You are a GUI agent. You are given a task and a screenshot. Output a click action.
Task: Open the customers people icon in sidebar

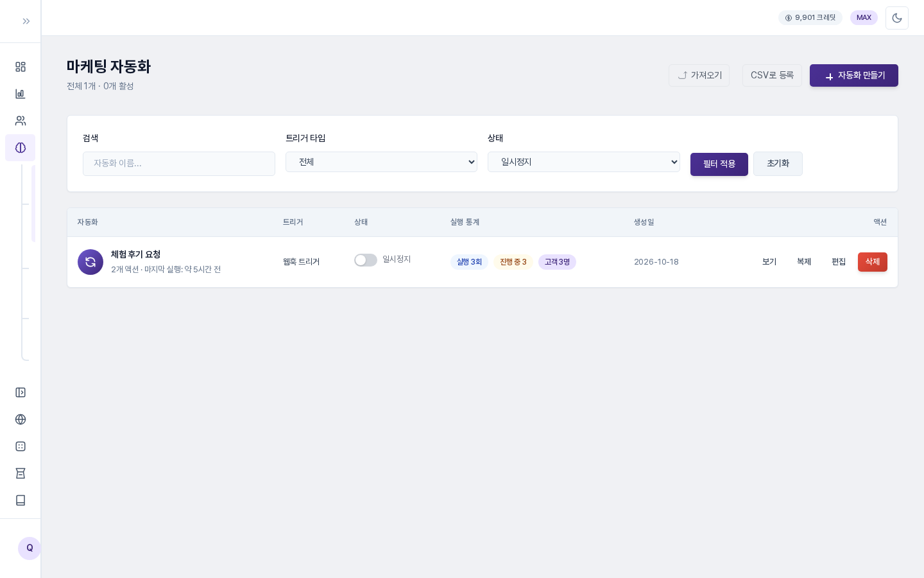pyautogui.click(x=21, y=121)
